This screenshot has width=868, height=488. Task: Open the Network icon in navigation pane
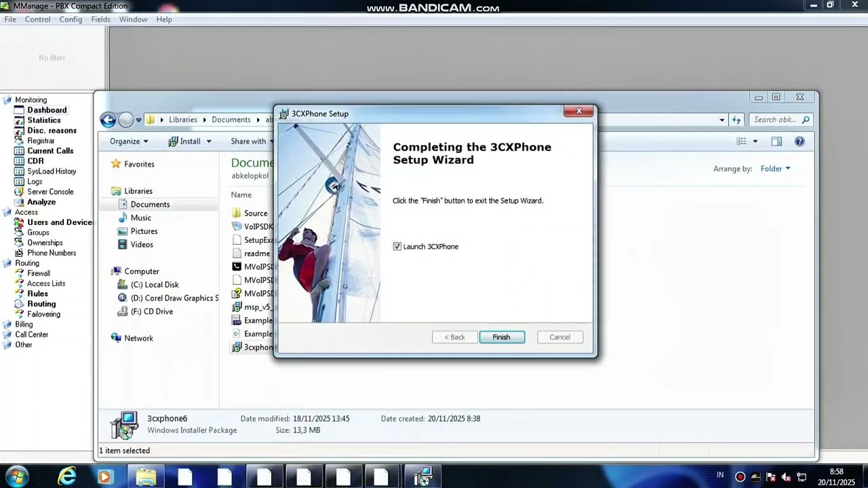point(116,338)
